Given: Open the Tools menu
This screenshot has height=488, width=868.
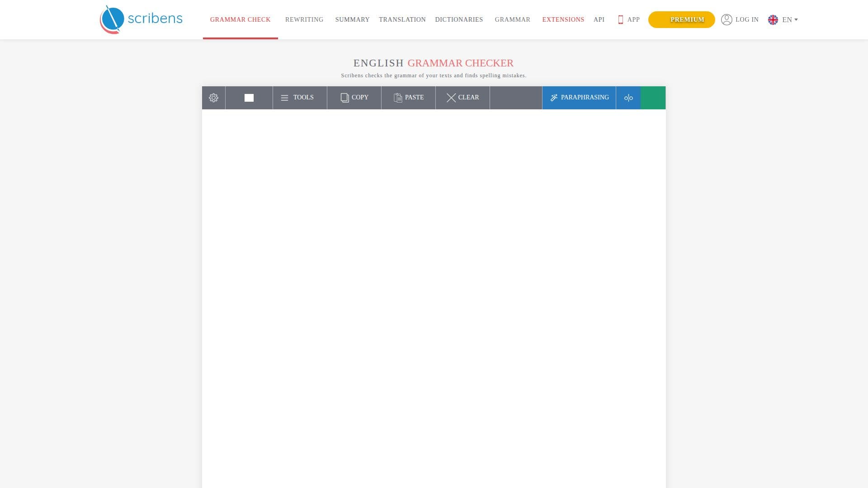Looking at the screenshot, I should 300,98.
